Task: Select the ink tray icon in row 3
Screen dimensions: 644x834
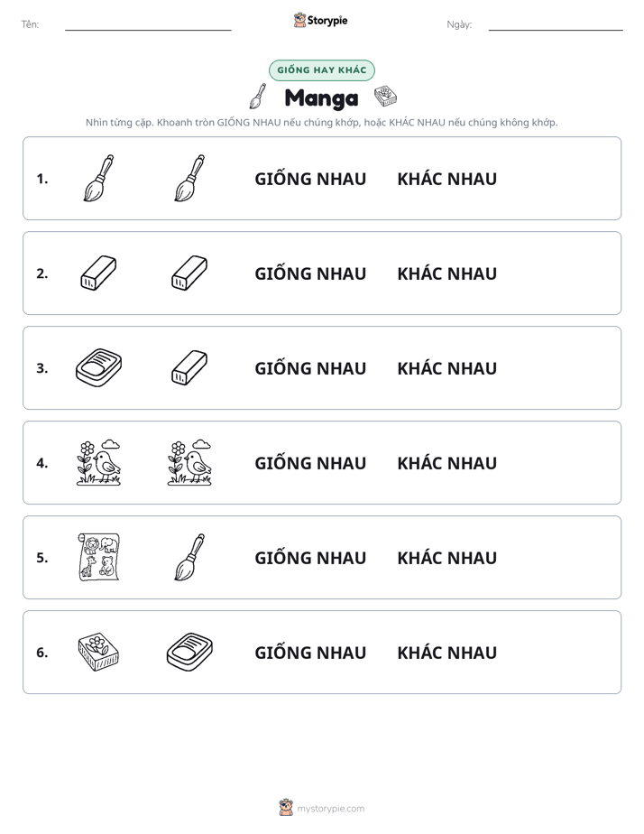Action: click(99, 367)
